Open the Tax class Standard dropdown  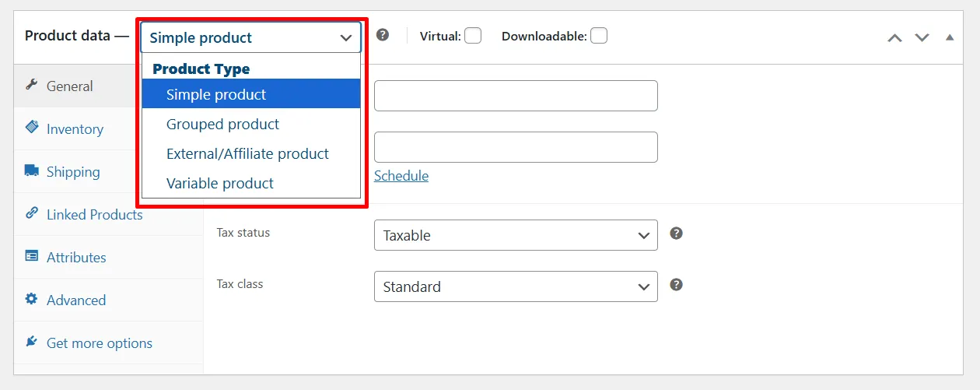point(516,286)
